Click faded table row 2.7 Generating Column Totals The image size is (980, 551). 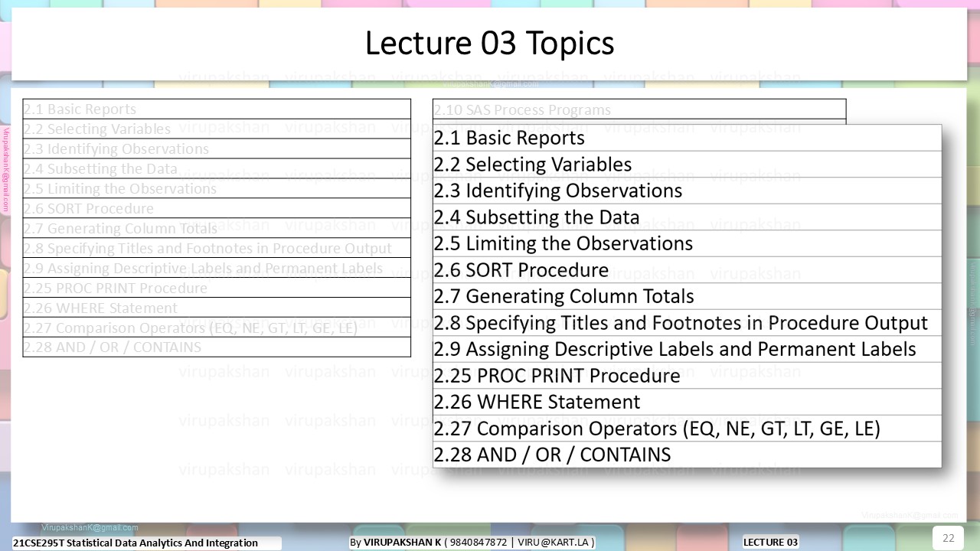click(x=217, y=228)
